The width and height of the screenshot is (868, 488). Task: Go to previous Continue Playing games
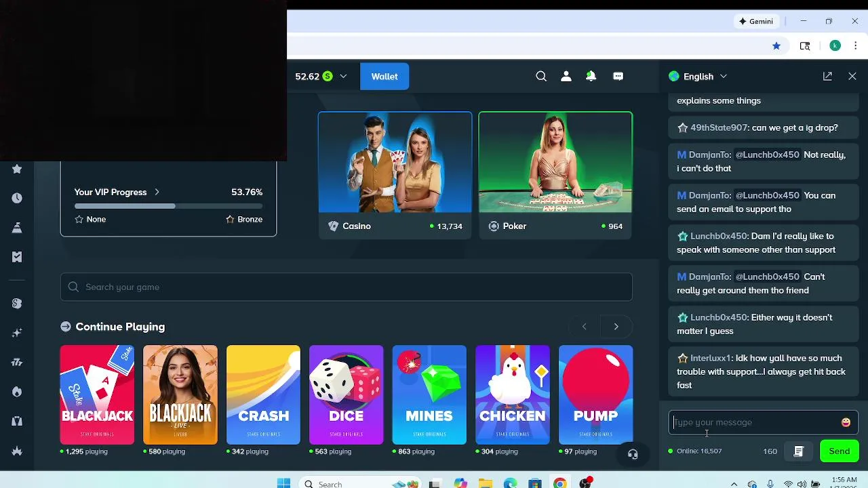click(584, 327)
